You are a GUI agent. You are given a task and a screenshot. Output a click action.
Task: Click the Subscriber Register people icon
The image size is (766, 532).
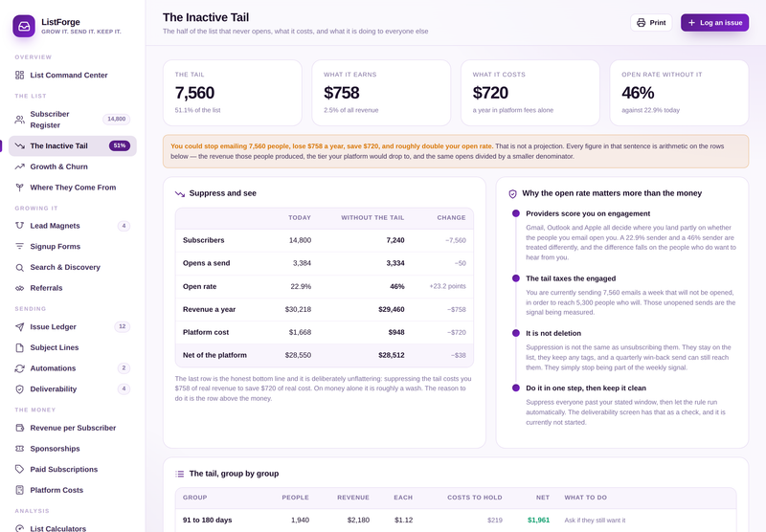(x=19, y=120)
